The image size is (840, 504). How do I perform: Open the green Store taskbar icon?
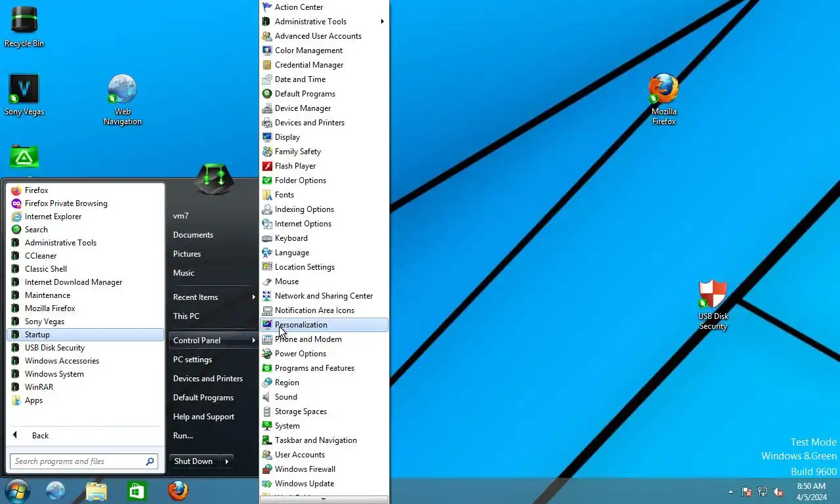(137, 491)
